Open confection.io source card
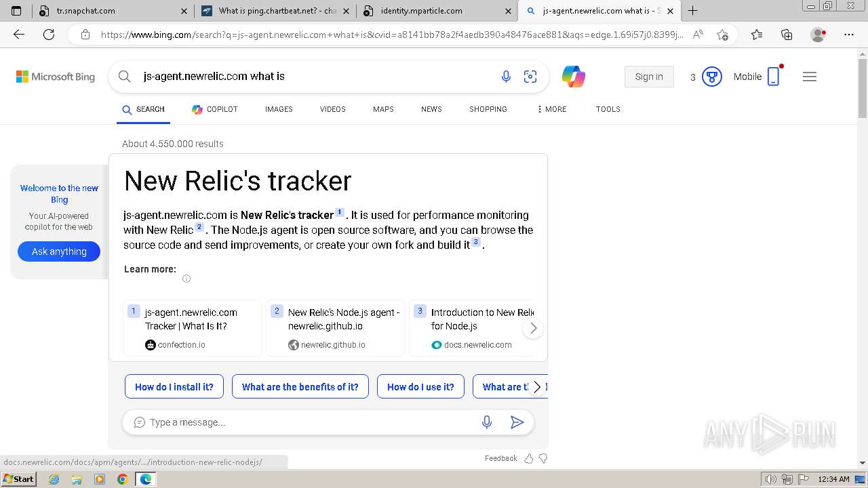Viewport: 868px width, 488px height. tap(193, 328)
